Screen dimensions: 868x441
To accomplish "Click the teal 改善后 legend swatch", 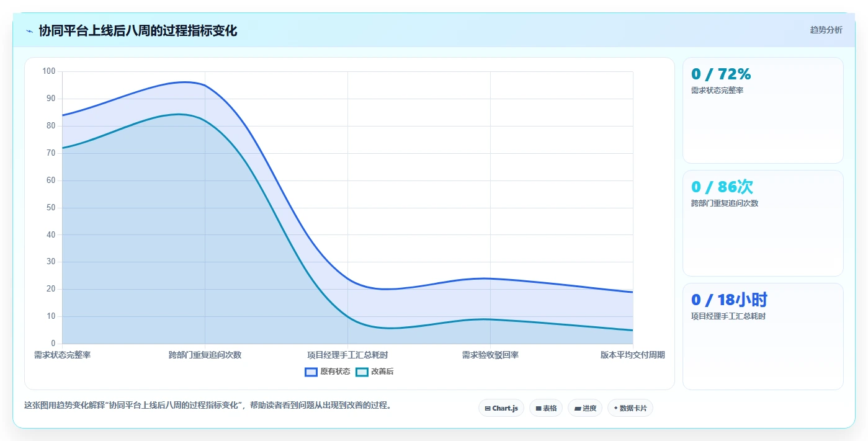I will [x=362, y=372].
